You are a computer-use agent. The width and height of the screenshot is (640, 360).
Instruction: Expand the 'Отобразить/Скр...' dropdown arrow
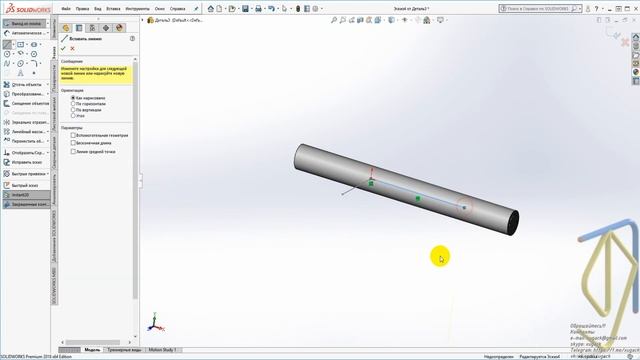point(47,153)
